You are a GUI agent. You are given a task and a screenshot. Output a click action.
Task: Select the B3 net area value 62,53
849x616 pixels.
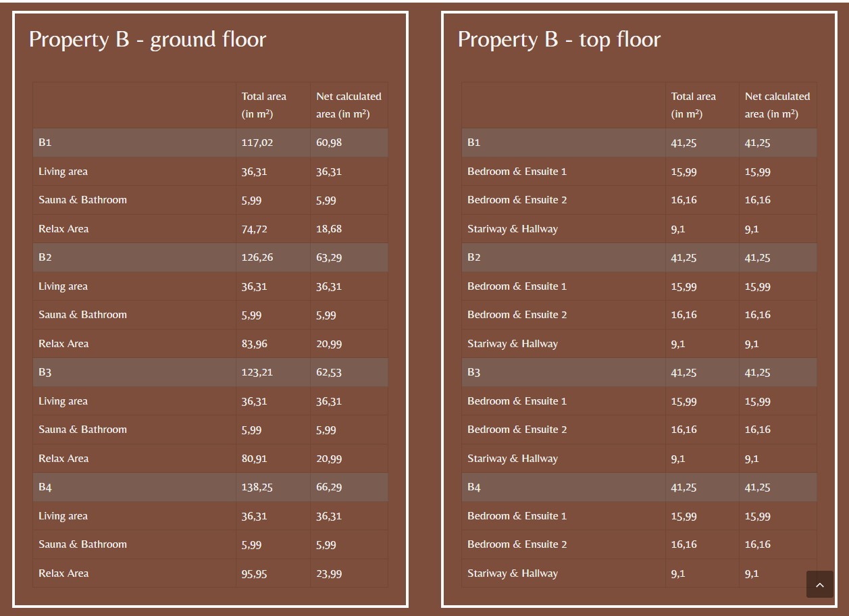click(x=329, y=372)
